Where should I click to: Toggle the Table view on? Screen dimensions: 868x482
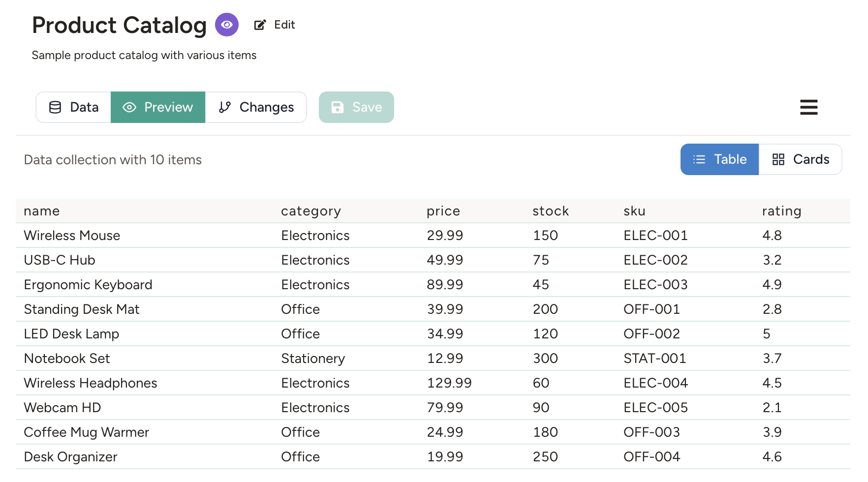[719, 159]
